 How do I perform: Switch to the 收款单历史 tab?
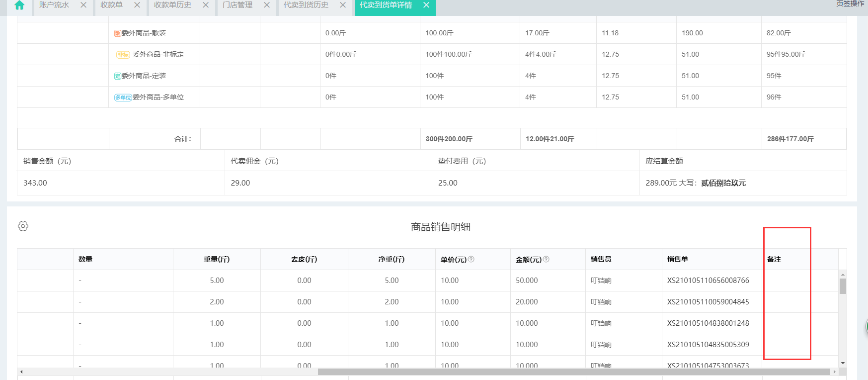click(x=172, y=5)
